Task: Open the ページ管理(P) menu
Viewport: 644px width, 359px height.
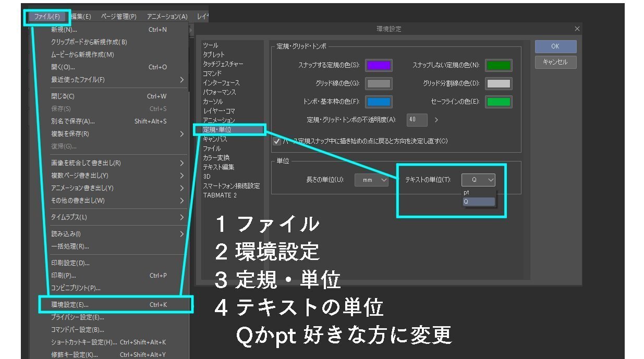Action: point(118,16)
